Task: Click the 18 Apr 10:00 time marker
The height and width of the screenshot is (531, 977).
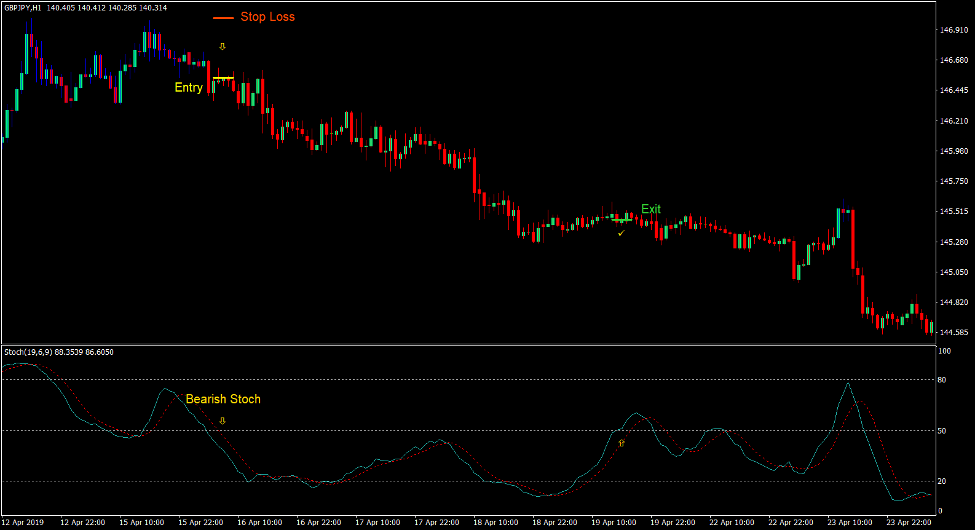Action: click(x=494, y=522)
